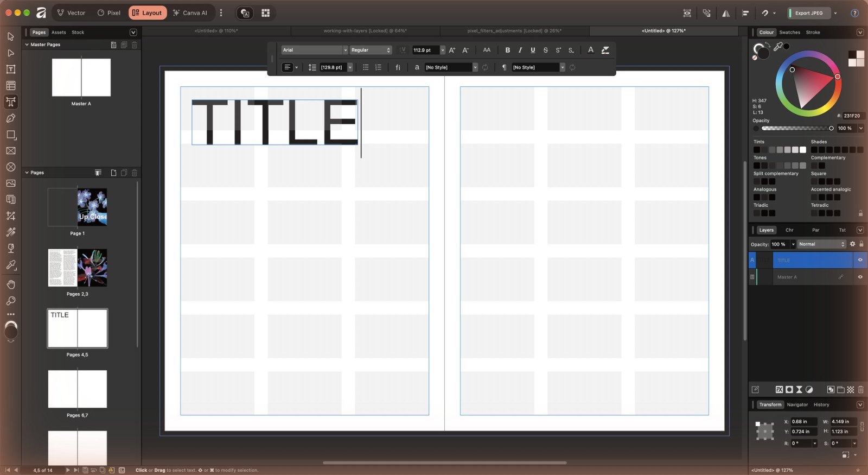This screenshot has width=868, height=475.
Task: Select the Rectangle shape tool
Action: pyautogui.click(x=11, y=134)
